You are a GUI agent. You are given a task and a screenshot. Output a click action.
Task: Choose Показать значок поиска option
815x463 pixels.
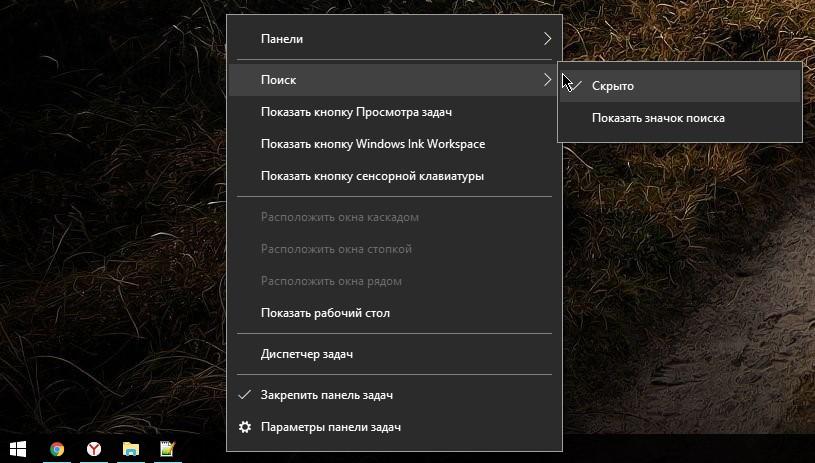657,118
